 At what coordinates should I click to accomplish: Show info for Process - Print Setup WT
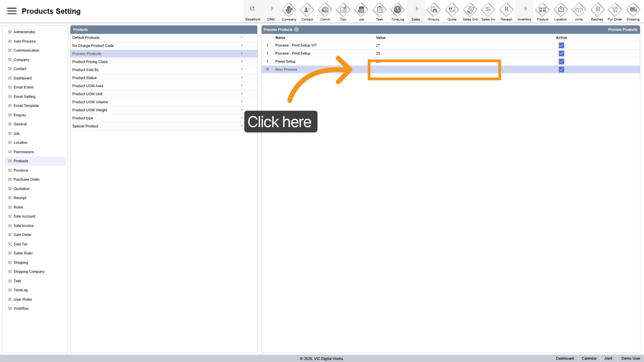[268, 45]
